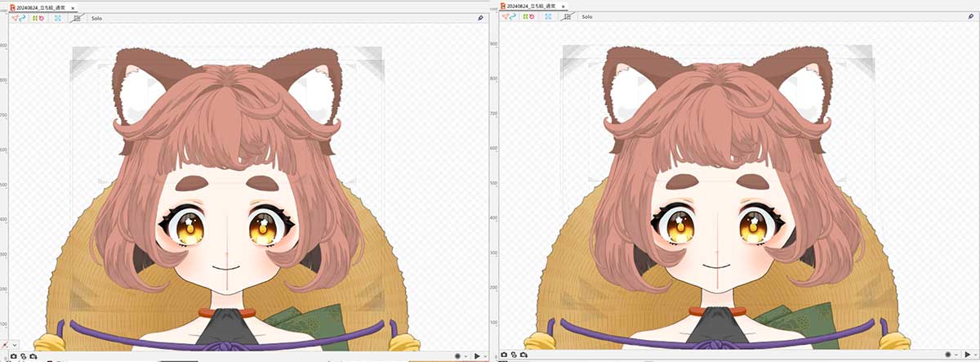The image size is (980, 362).
Task: Click the play button in right view
Action: (x=968, y=355)
